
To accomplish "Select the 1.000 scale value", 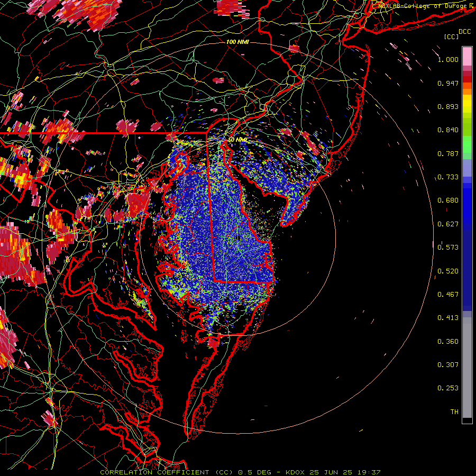I will click(448, 59).
